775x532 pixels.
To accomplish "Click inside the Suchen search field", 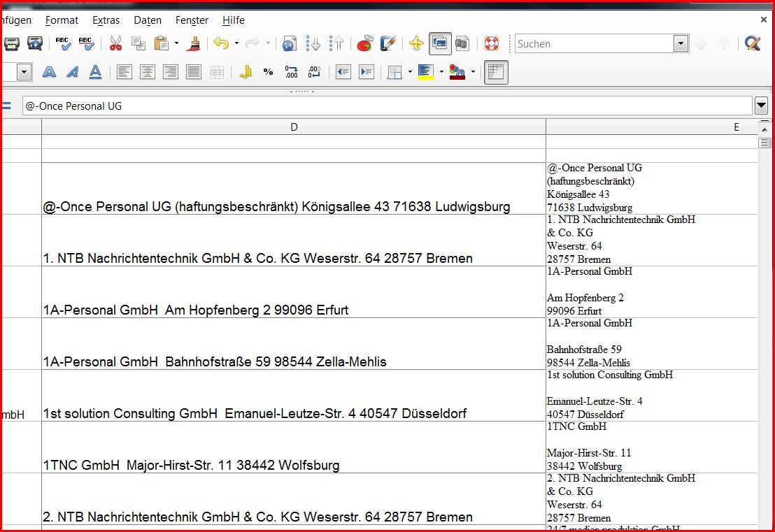I will pos(595,43).
